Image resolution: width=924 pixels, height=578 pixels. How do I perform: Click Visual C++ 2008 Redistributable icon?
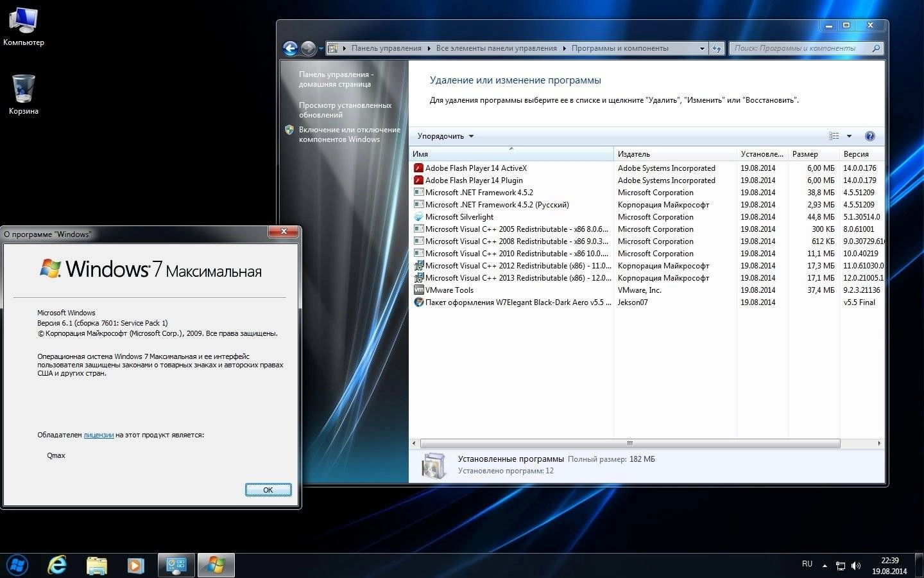[418, 241]
